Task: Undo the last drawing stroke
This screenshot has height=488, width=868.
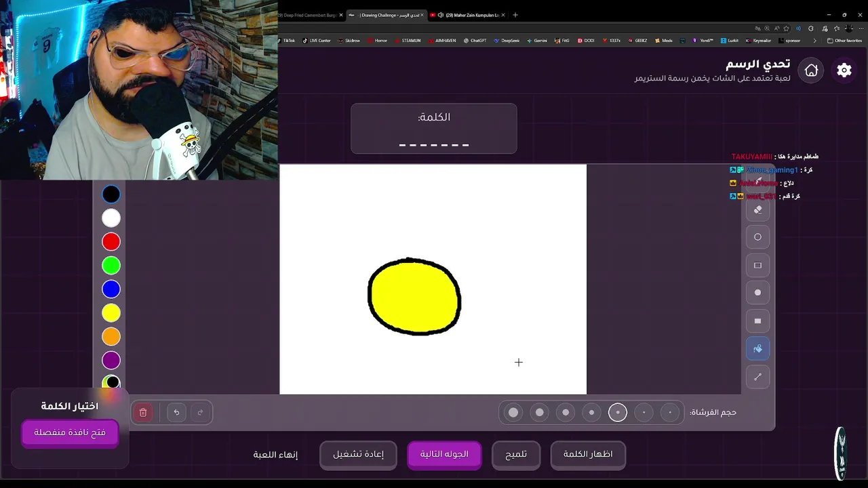Action: coord(176,412)
